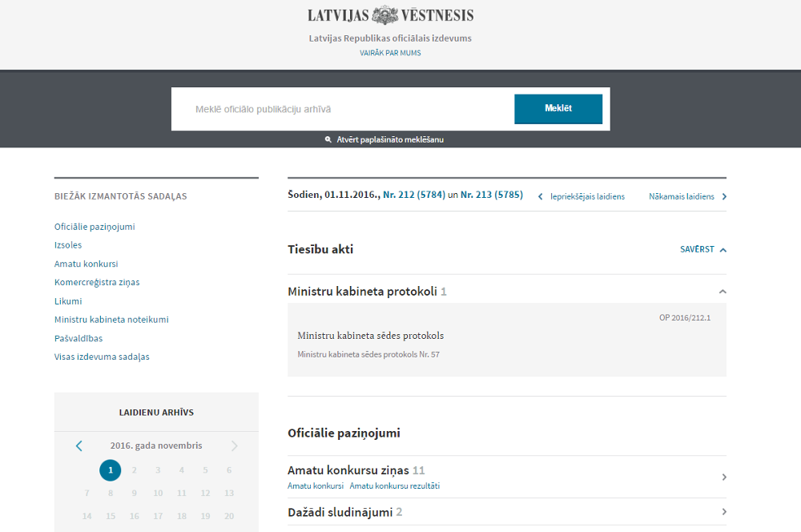Click Ministru kabineta sēdes protokols Nr. 57
Viewport: 801px width, 532px height.
point(368,354)
